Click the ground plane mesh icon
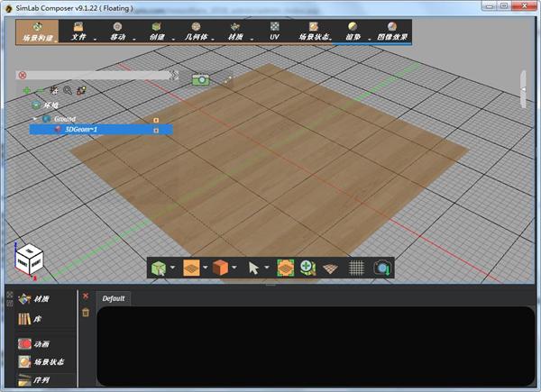The width and height of the screenshot is (541, 392). [x=332, y=268]
